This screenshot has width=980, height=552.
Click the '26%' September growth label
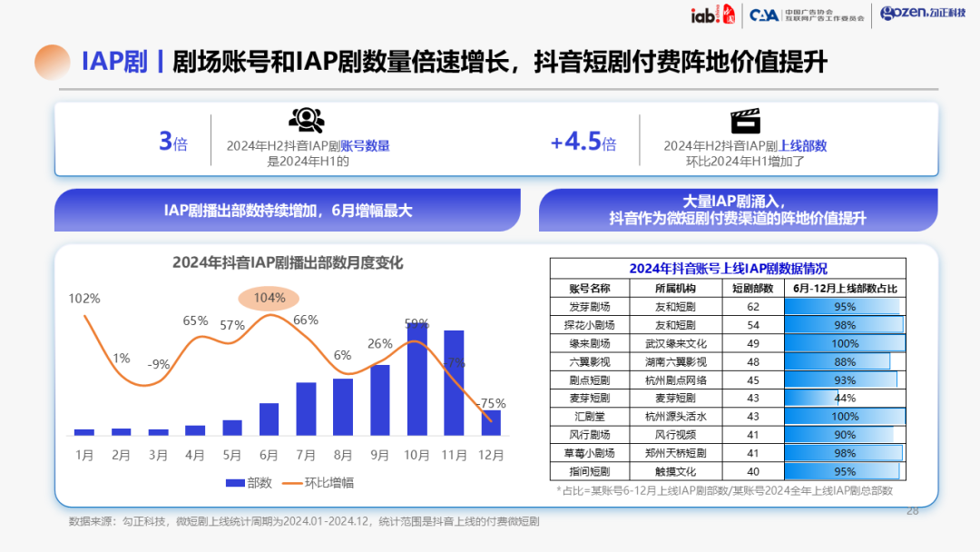[380, 344]
